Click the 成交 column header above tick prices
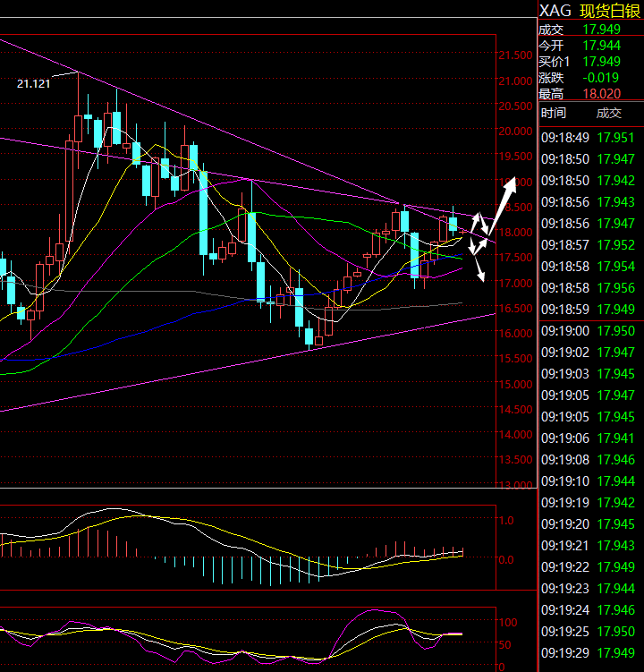 point(608,113)
